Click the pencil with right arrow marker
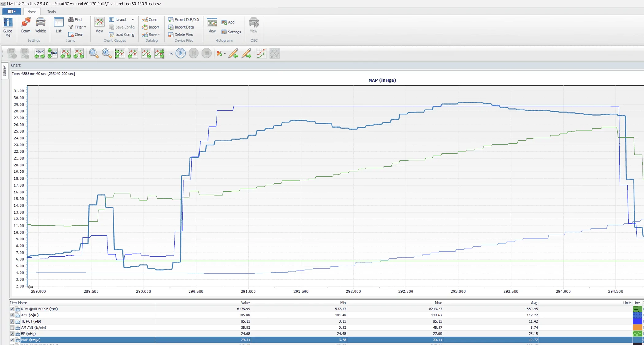 247,53
